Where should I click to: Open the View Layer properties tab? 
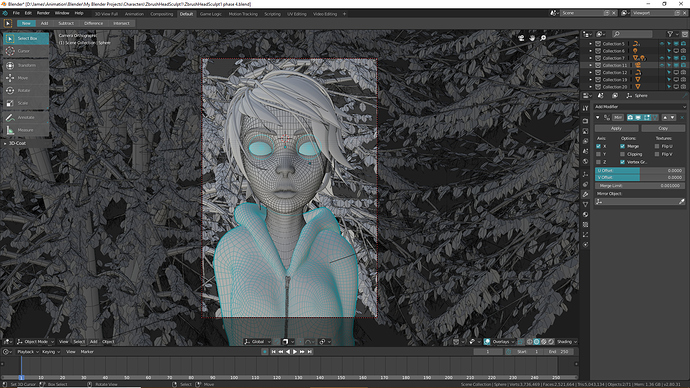(585, 141)
